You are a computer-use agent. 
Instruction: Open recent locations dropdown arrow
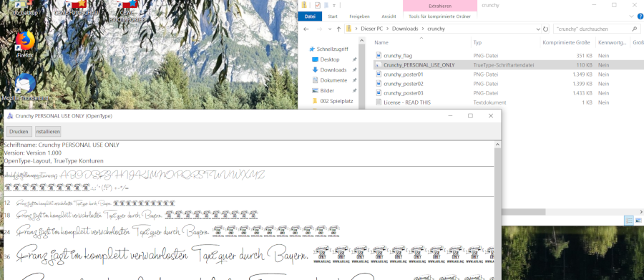click(x=330, y=29)
